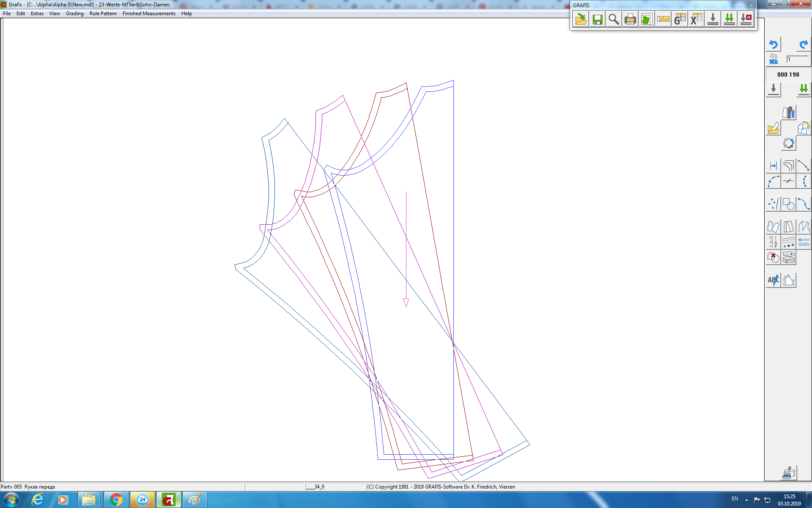
Task: Select the ABC text tool icon
Action: [774, 280]
